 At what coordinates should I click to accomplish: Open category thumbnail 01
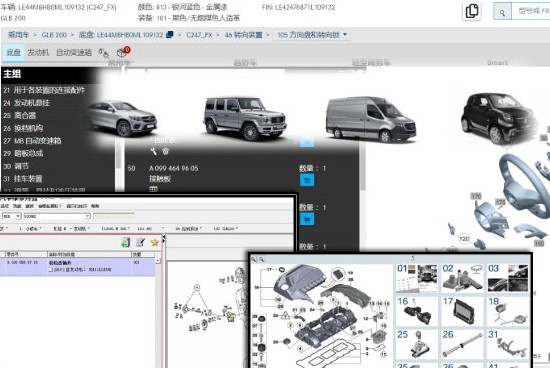point(417,279)
